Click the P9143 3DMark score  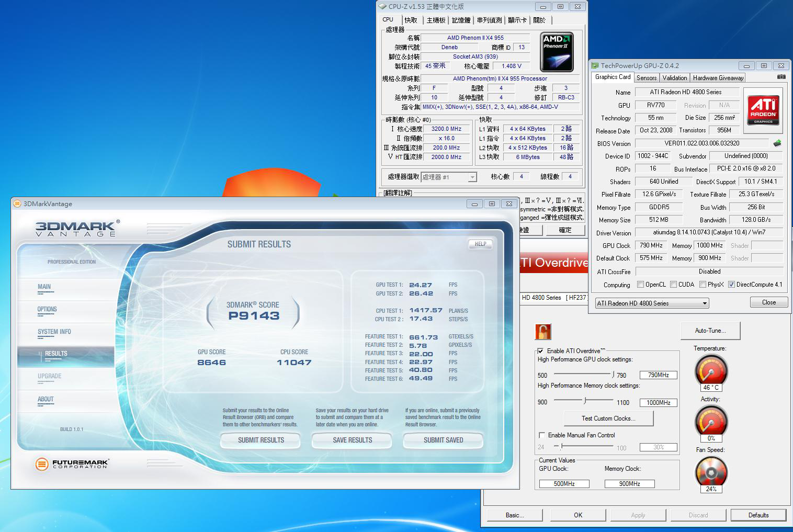point(254,316)
